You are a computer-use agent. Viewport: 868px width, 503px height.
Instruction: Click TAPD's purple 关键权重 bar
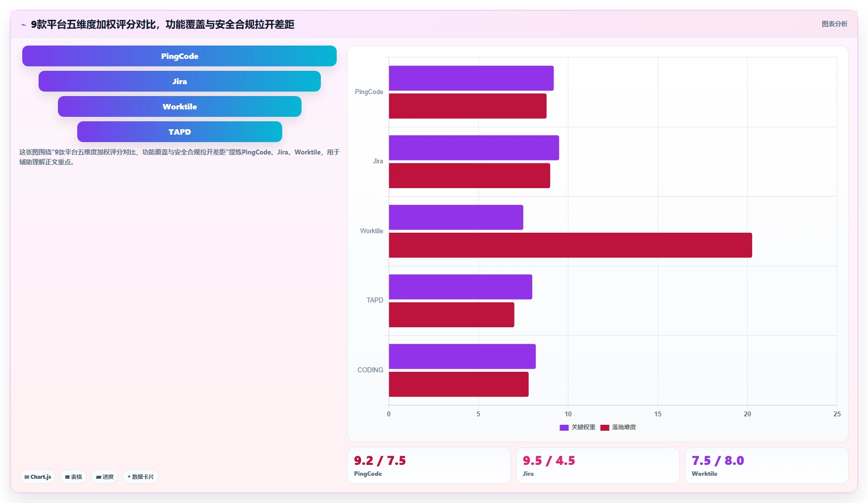point(460,287)
